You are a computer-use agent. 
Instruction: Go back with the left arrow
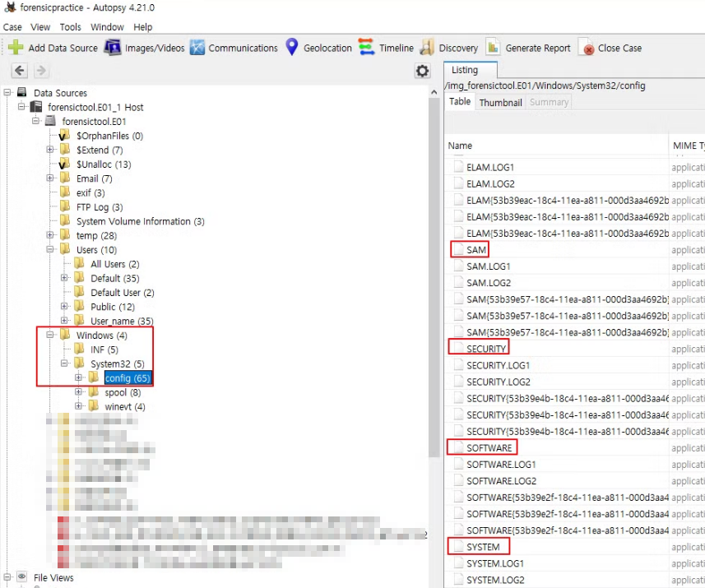point(20,71)
